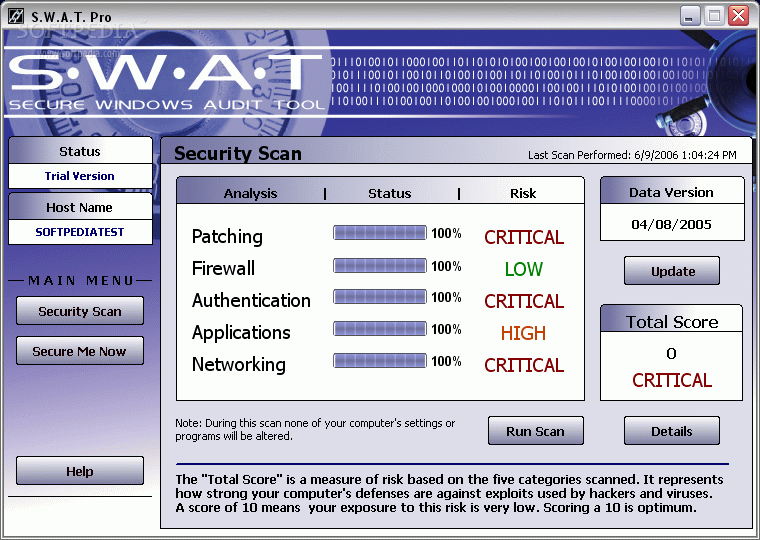Select the Firewall analysis row label
Screen dimensions: 760x540
click(223, 268)
